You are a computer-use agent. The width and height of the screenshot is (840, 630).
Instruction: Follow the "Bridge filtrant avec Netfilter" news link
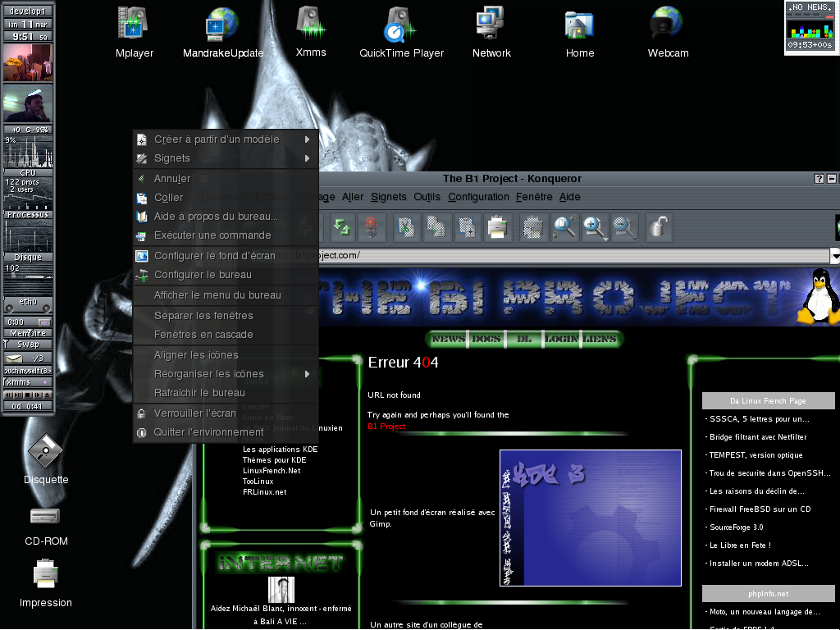(758, 437)
